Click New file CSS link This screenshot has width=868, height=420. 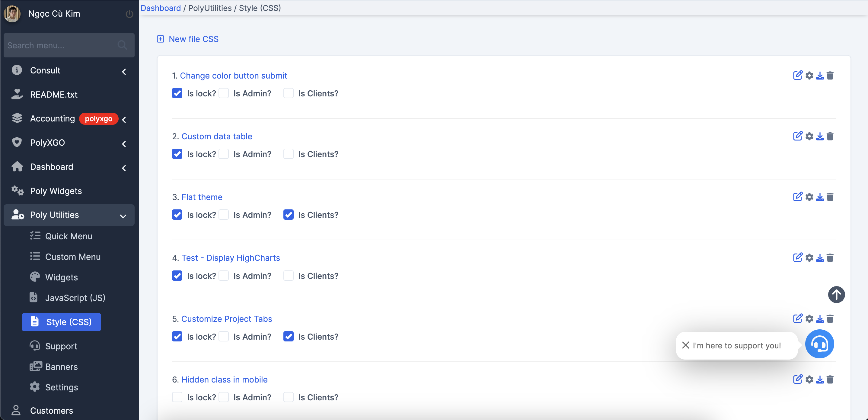193,39
